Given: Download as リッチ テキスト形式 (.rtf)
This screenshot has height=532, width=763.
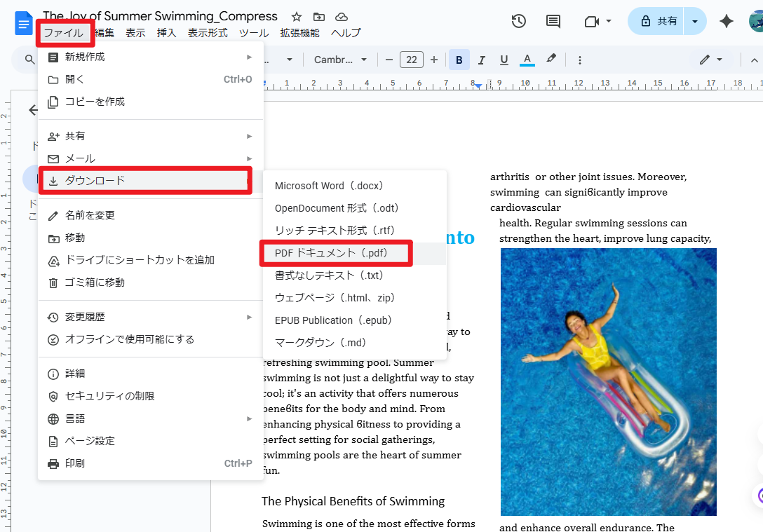Looking at the screenshot, I should click(355, 231).
